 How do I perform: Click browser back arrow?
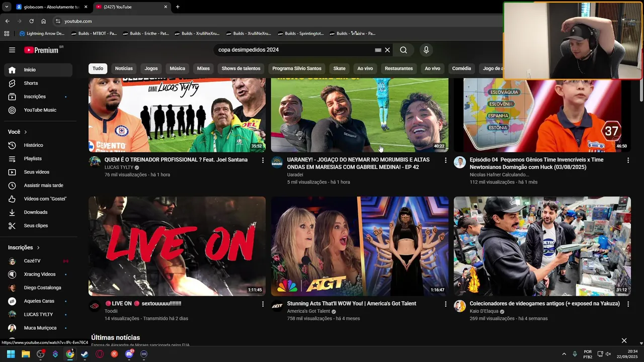pyautogui.click(x=7, y=21)
